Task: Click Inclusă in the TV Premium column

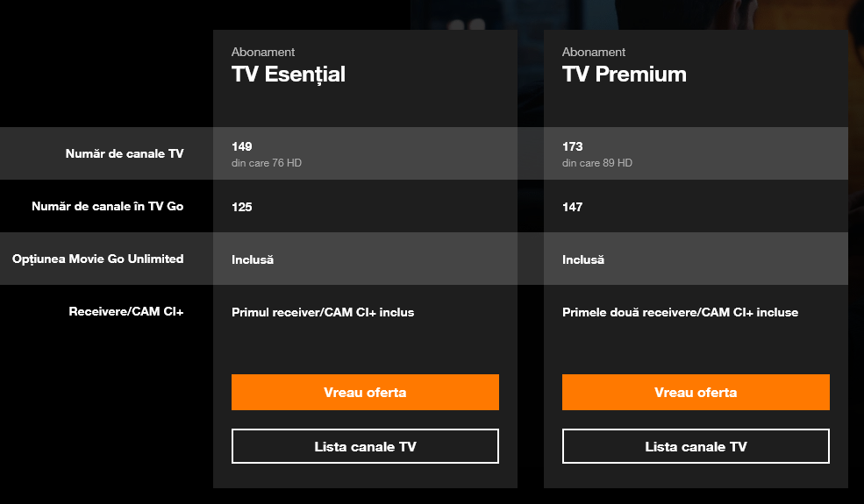Action: 583,259
